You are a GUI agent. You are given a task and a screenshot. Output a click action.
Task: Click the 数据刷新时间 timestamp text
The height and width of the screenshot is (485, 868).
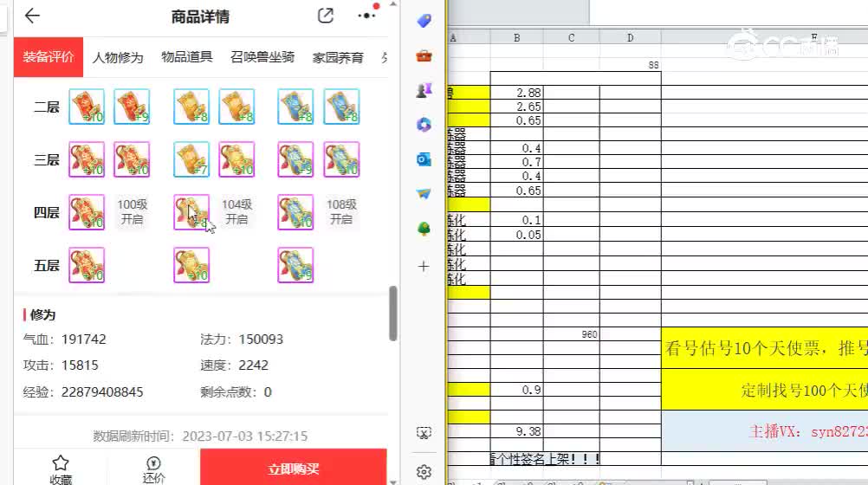point(200,436)
